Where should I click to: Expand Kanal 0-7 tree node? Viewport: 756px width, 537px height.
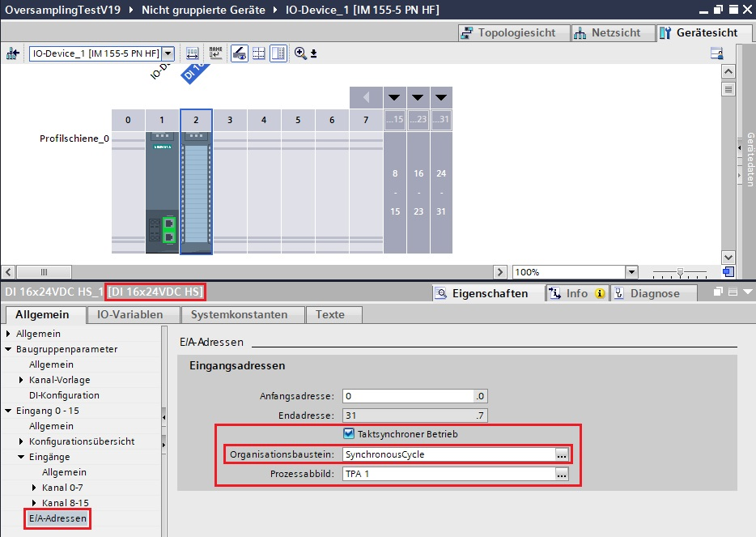click(x=34, y=488)
